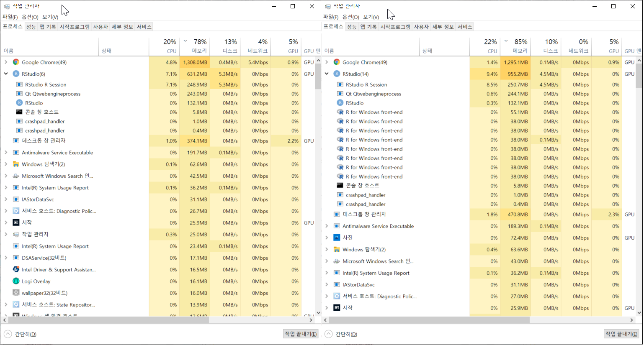Click the wallpaper32(32비트) process icon

[x=16, y=293]
